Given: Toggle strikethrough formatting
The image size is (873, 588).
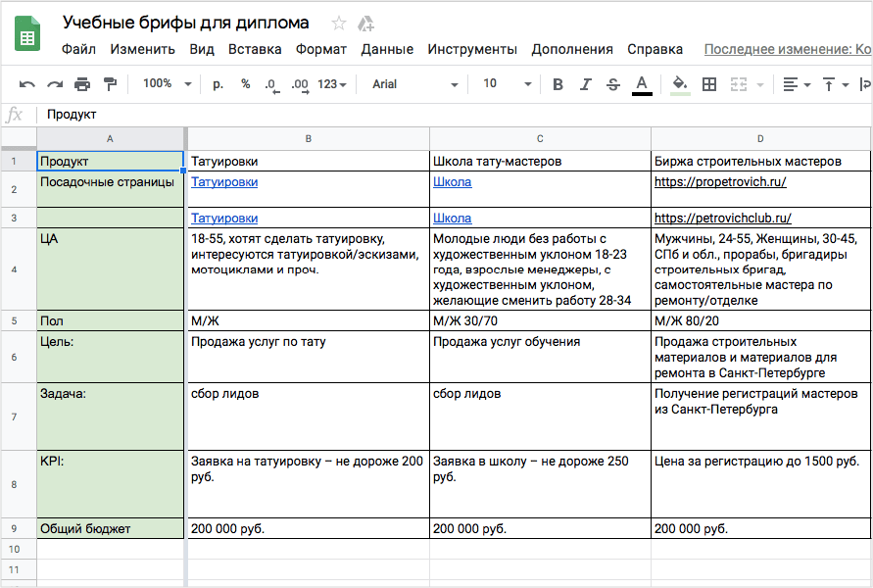Looking at the screenshot, I should click(613, 84).
